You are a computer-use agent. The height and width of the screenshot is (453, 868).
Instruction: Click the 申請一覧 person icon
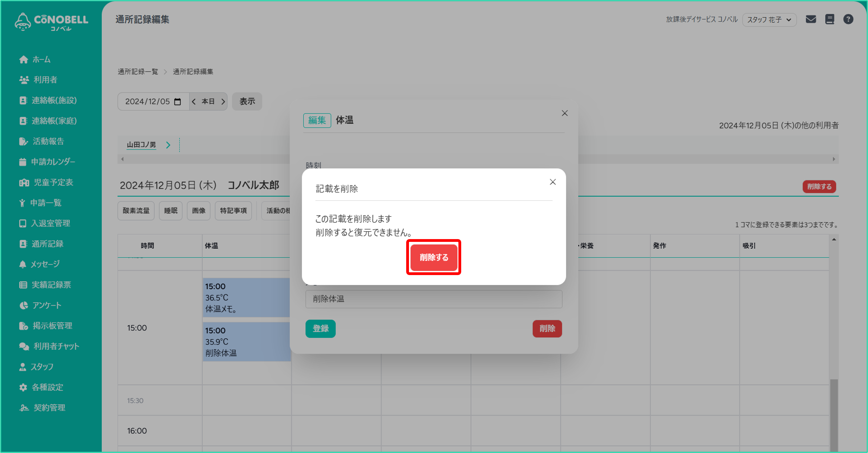coord(22,203)
